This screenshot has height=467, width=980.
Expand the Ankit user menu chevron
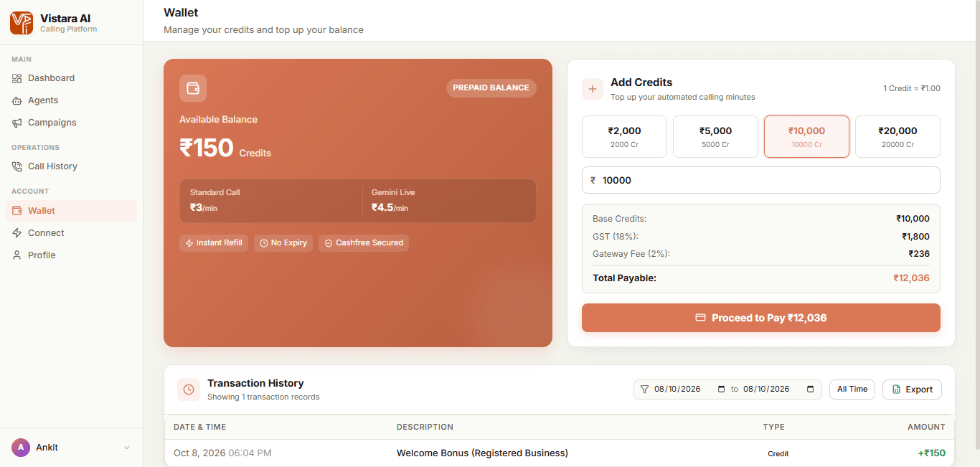(127, 448)
